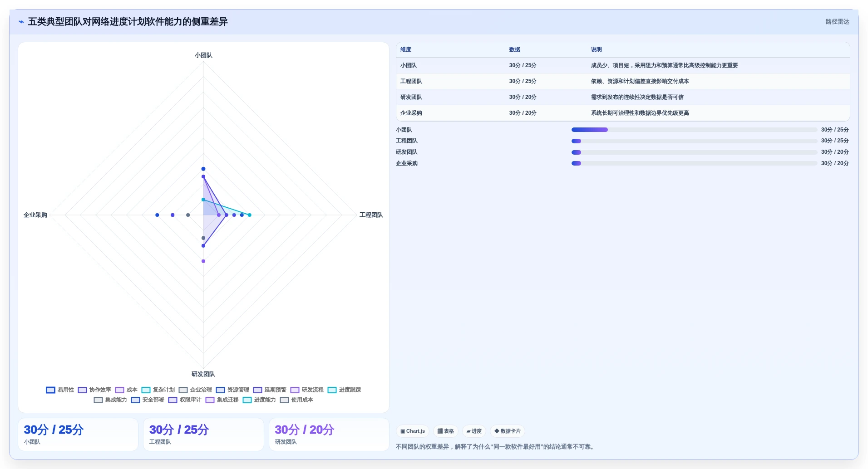This screenshot has width=868, height=469.
Task: Click the title icon beside 五类典型团队 heading
Action: tap(21, 22)
